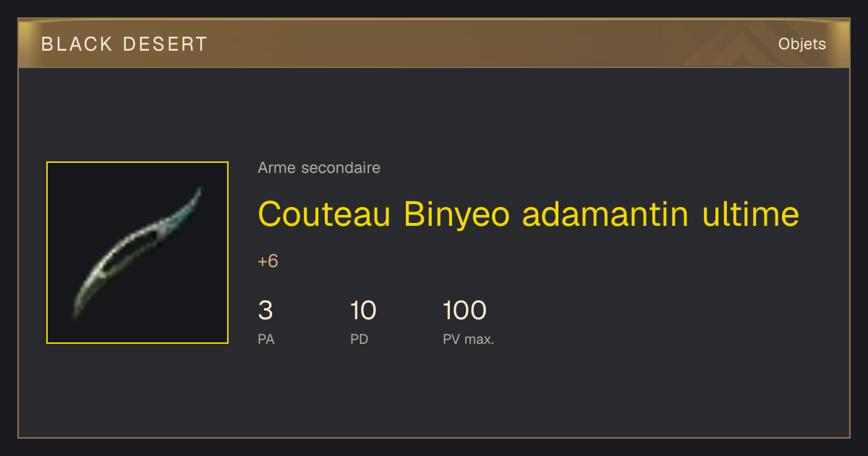The height and width of the screenshot is (456, 868).
Task: Select the +6 enhancement level
Action: [x=268, y=261]
